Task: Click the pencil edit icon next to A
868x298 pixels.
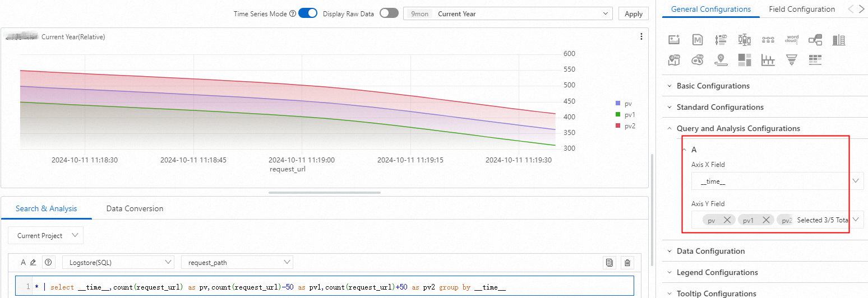Action: pyautogui.click(x=33, y=262)
